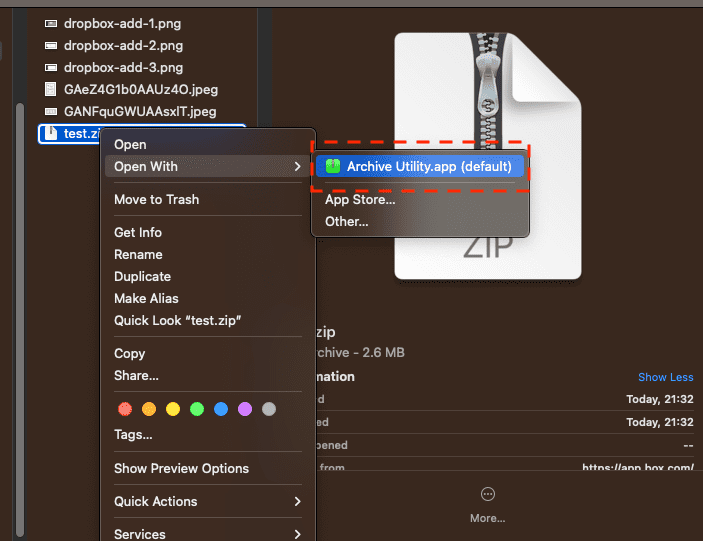703x541 pixels.
Task: Choose Share... from context menu
Action: coord(208,375)
